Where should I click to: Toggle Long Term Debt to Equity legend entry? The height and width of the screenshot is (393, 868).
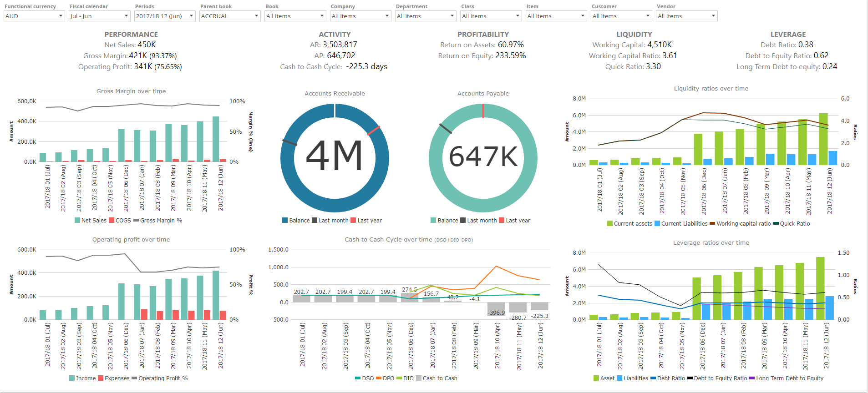coord(789,378)
